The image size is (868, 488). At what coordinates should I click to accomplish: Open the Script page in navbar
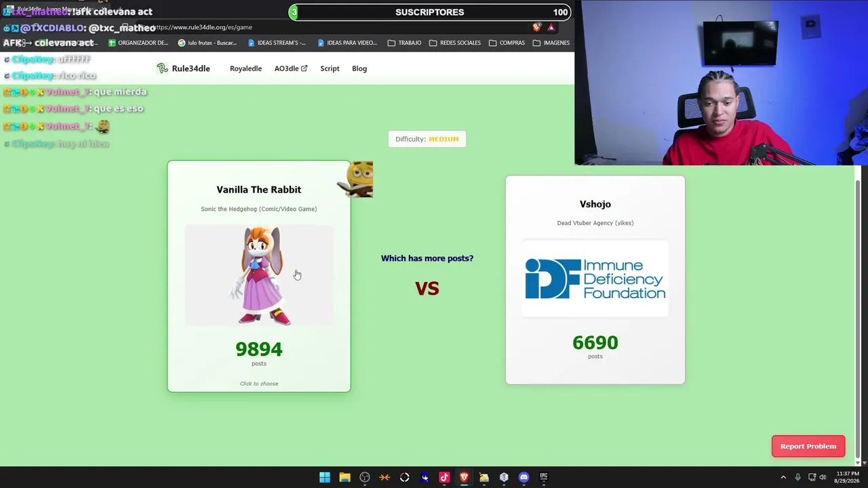coord(330,68)
